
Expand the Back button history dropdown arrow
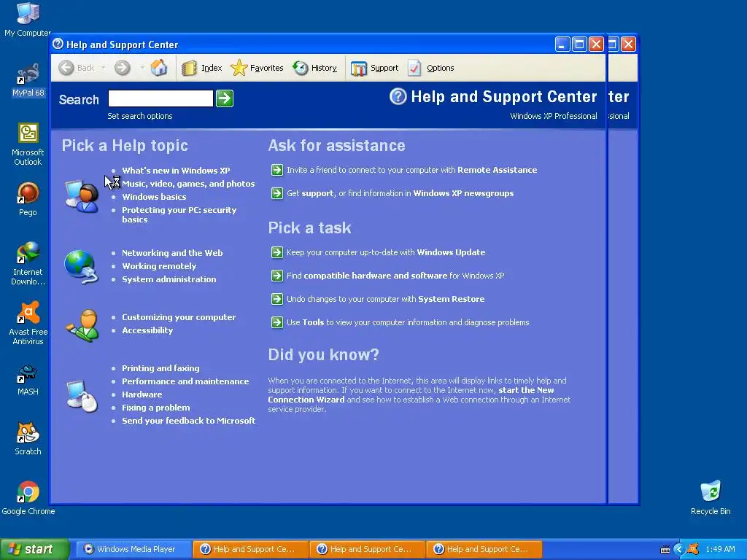click(x=103, y=68)
